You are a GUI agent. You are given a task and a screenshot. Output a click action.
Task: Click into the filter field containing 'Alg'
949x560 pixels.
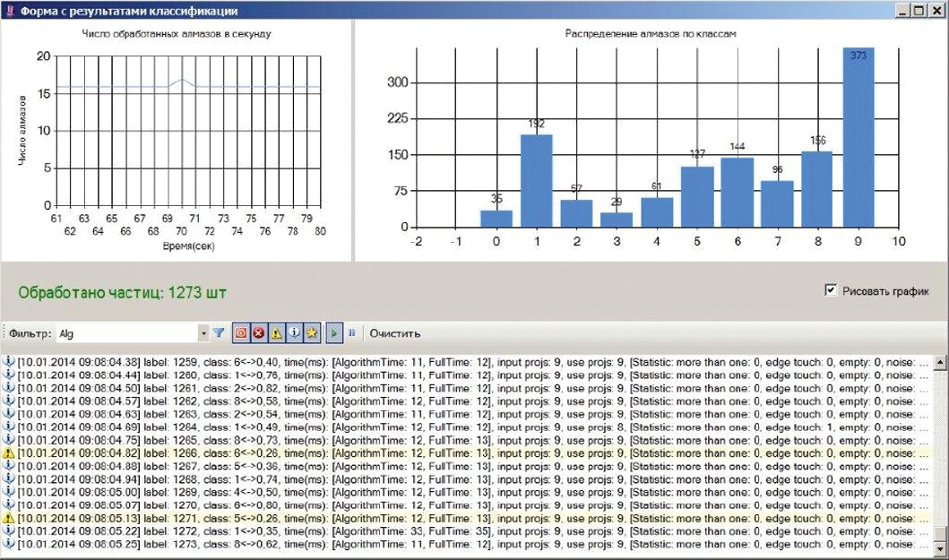pos(125,333)
